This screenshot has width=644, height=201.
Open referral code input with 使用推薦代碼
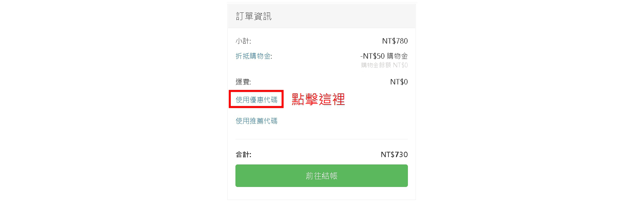(x=256, y=121)
